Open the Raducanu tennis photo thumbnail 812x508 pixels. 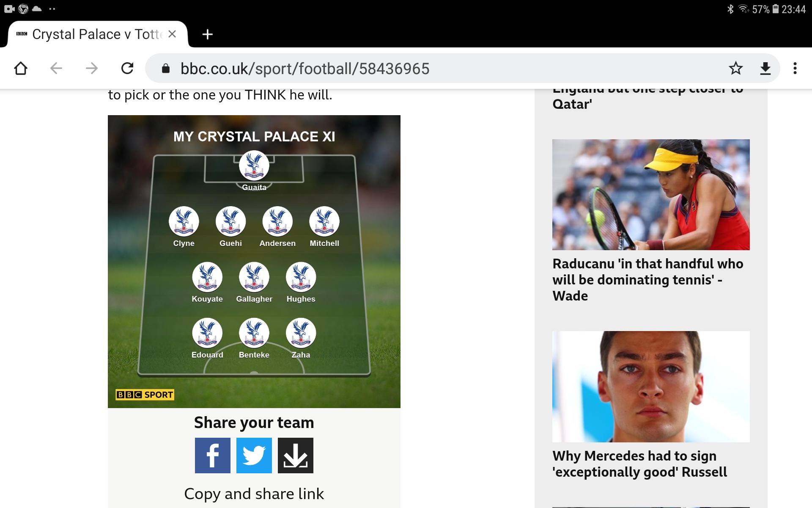click(x=651, y=195)
